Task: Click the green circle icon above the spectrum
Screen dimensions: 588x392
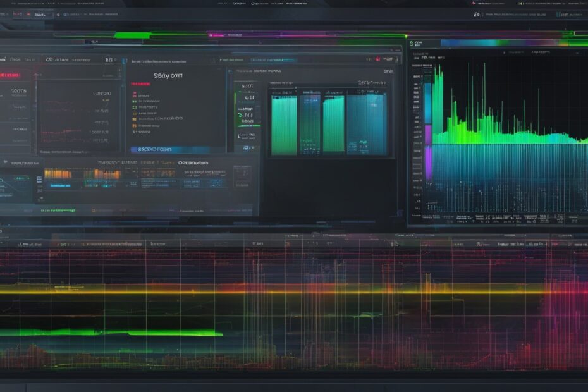Action: [x=412, y=44]
